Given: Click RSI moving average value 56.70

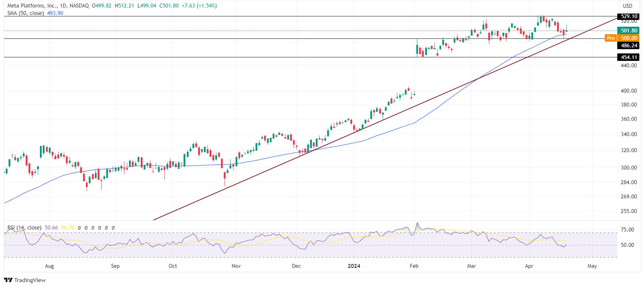Looking at the screenshot, I should [68, 227].
